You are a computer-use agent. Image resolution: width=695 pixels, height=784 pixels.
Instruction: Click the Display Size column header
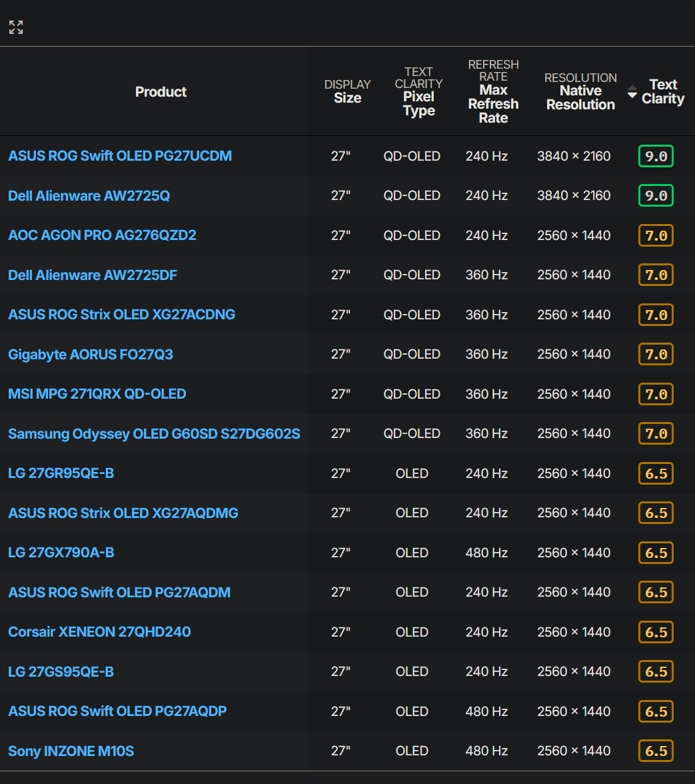(x=348, y=91)
